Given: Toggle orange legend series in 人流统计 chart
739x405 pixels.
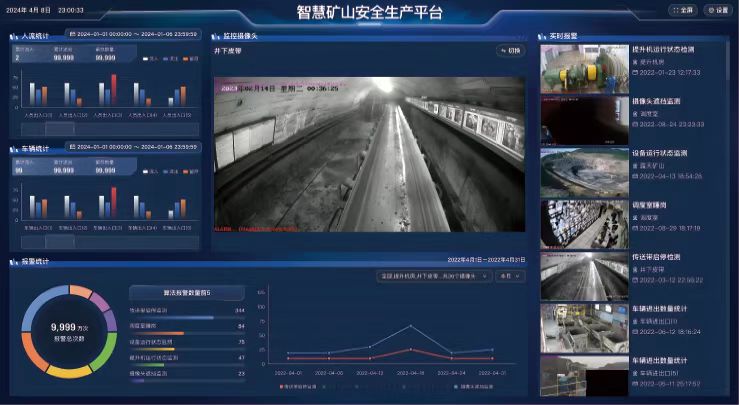Looking at the screenshot, I should click(190, 59).
